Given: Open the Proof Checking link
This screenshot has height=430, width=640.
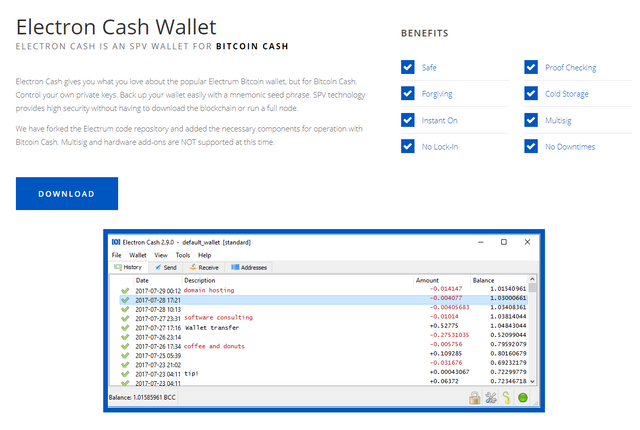Looking at the screenshot, I should 571,68.
